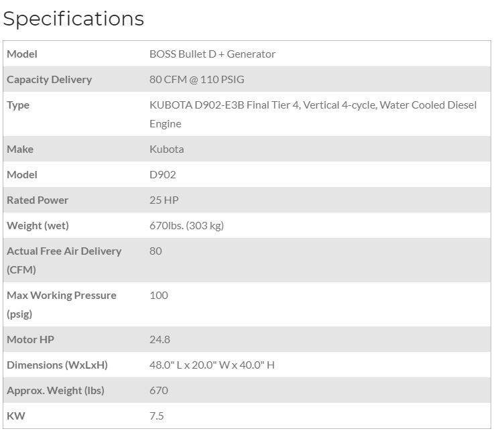Select the 670lbs. (303 kg) value
The width and height of the screenshot is (504, 435).
click(186, 225)
